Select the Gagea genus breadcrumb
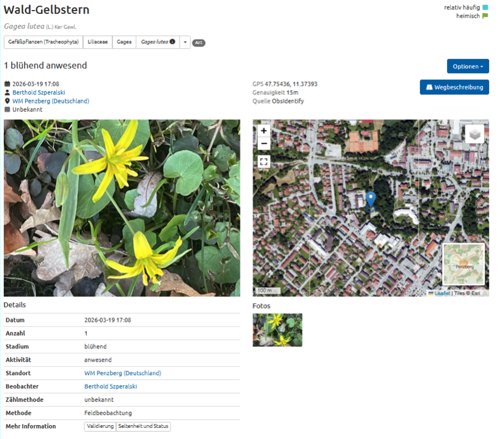This screenshot has width=504, height=439. click(x=124, y=42)
